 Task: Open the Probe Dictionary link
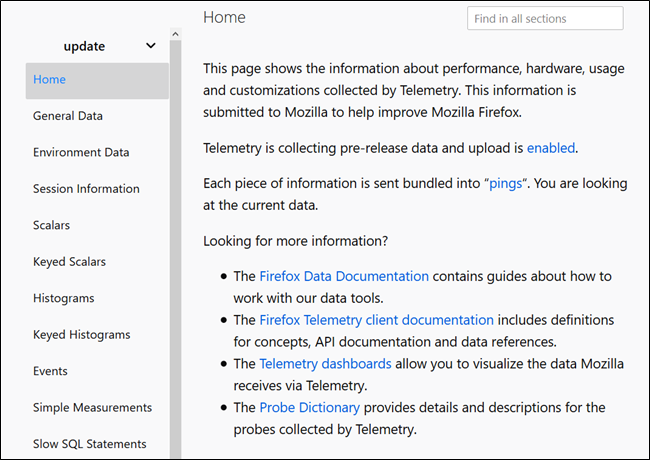[x=309, y=408]
